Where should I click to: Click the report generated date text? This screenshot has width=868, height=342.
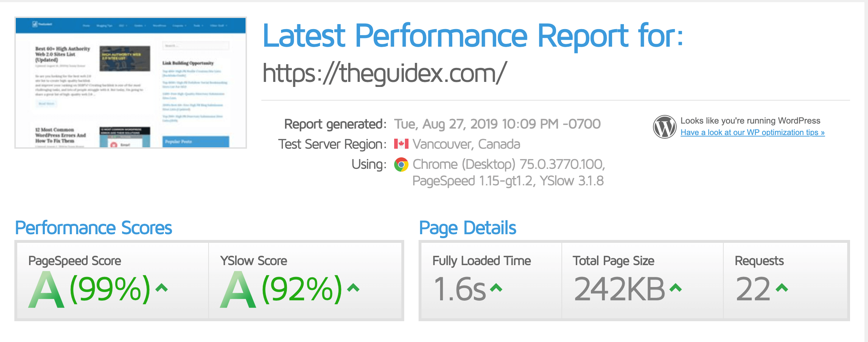[498, 124]
